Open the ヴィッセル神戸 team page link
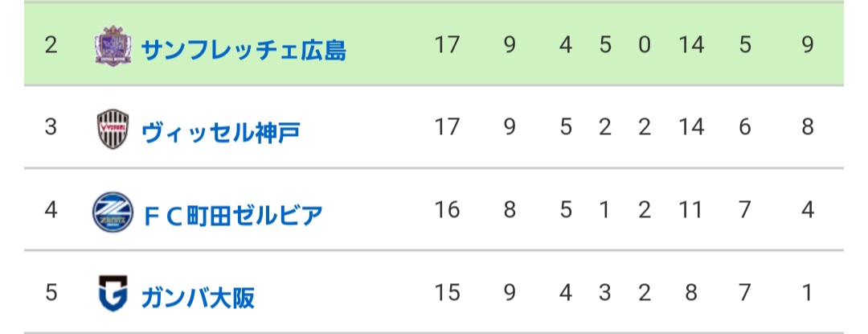 [220, 132]
